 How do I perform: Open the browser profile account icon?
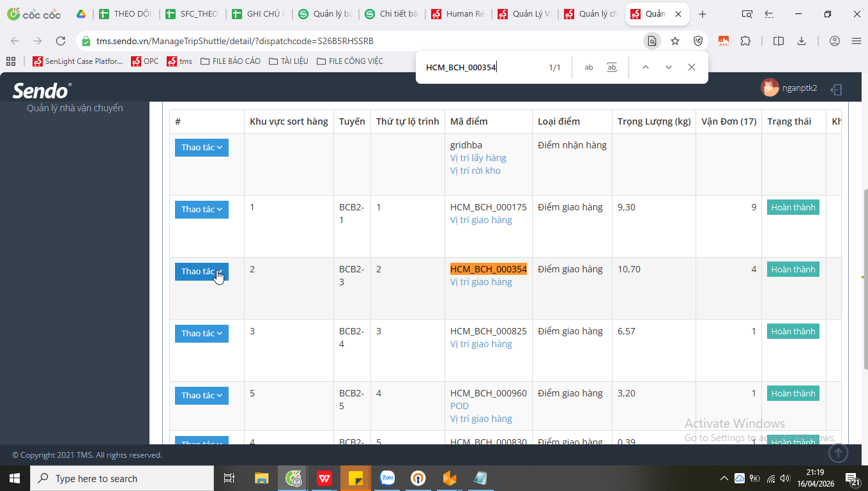835,41
